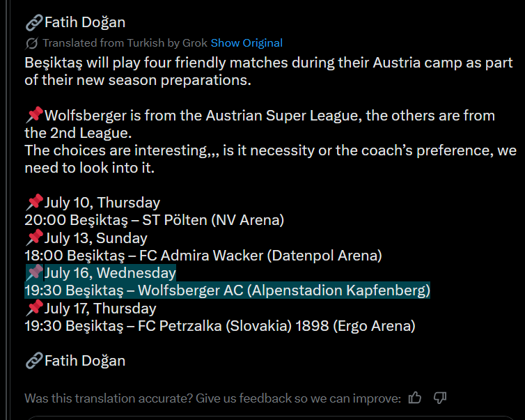Image resolution: width=525 pixels, height=420 pixels.
Task: Click the link emoji before top Fatih Doğan
Action: point(34,22)
